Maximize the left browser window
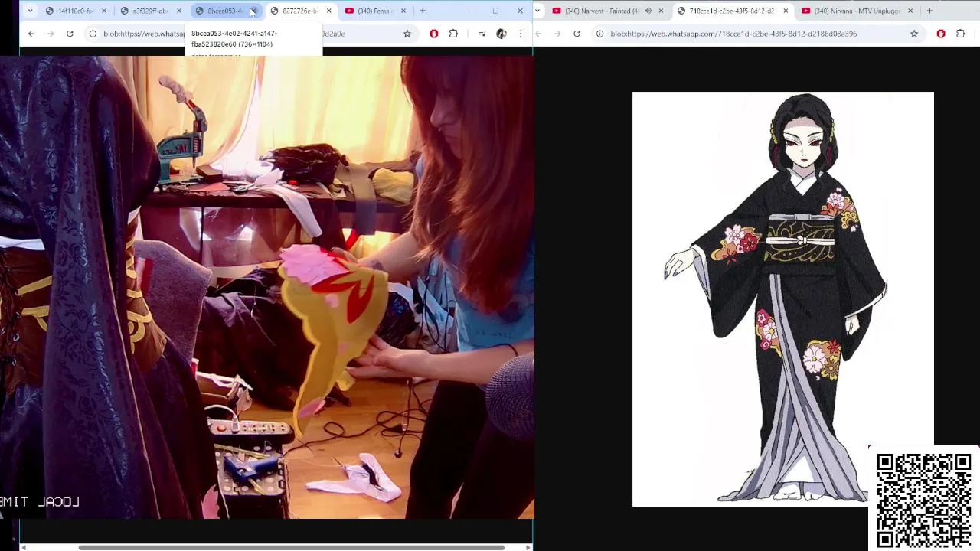 tap(495, 11)
